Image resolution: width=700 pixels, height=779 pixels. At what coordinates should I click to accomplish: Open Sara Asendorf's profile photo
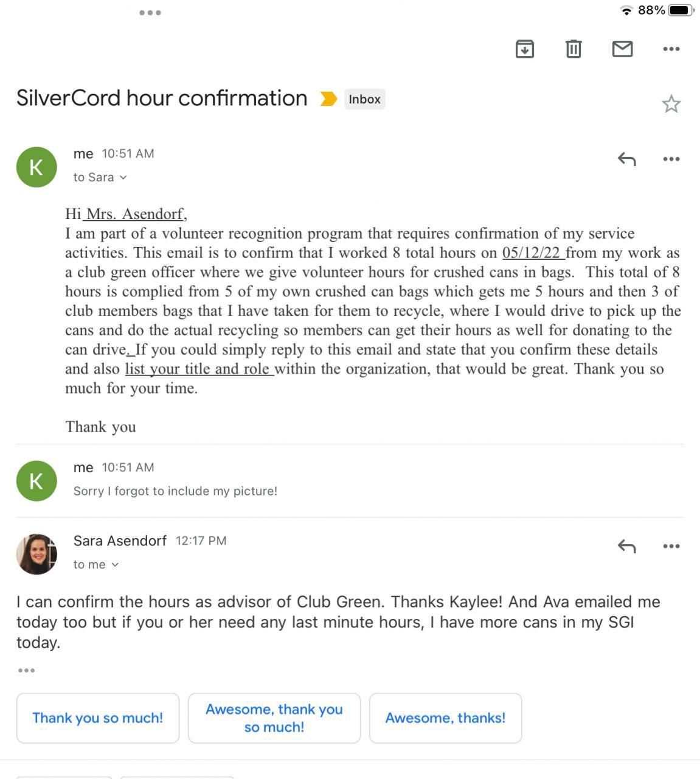(x=36, y=554)
